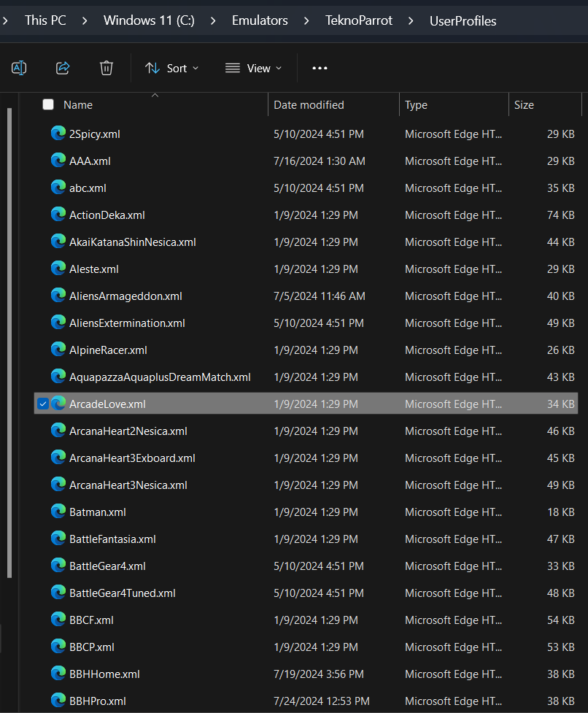Click the Delete trash icon

click(x=107, y=68)
